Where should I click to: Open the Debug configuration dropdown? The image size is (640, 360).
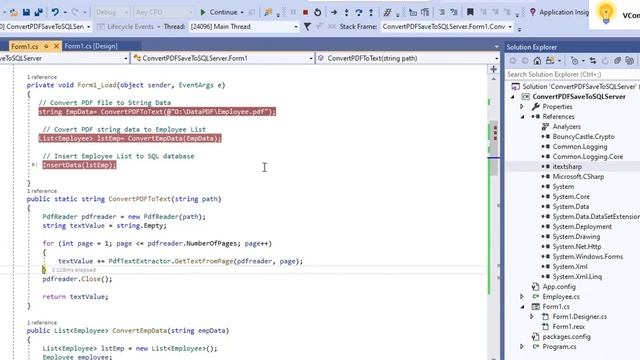[111, 12]
